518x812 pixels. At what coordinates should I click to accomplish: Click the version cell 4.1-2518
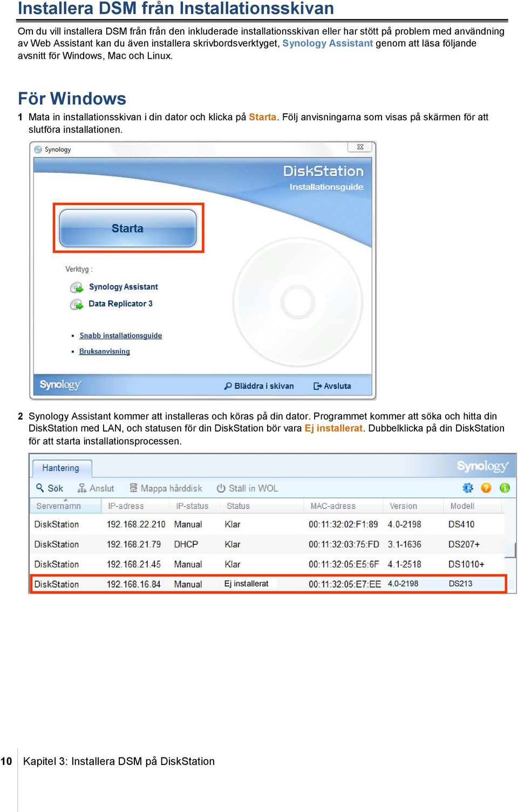pyautogui.click(x=405, y=564)
